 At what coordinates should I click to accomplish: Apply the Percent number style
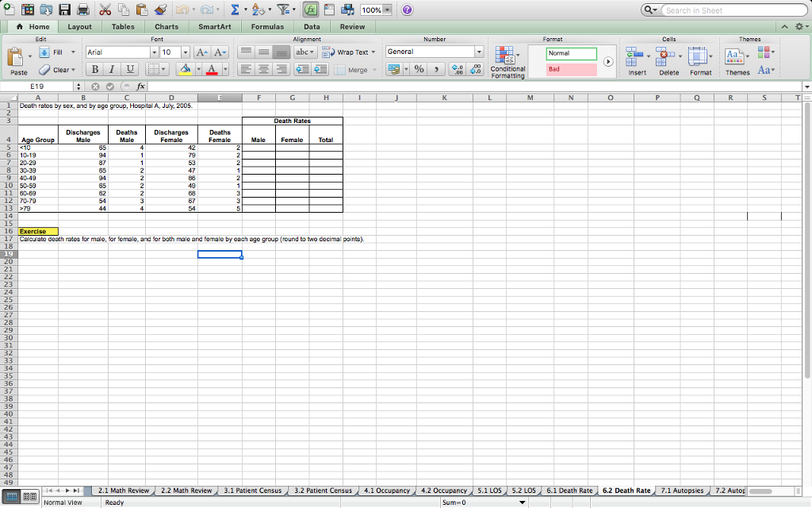coord(419,70)
